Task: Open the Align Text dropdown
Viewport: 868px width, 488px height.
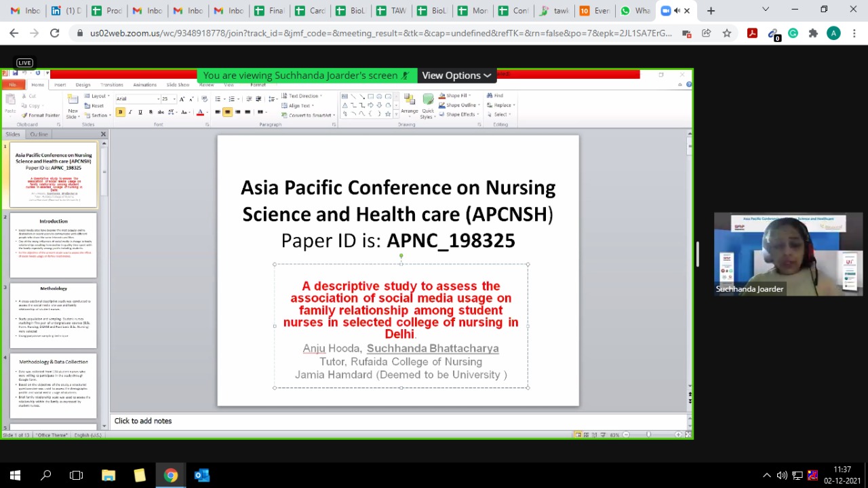Action: [298, 106]
